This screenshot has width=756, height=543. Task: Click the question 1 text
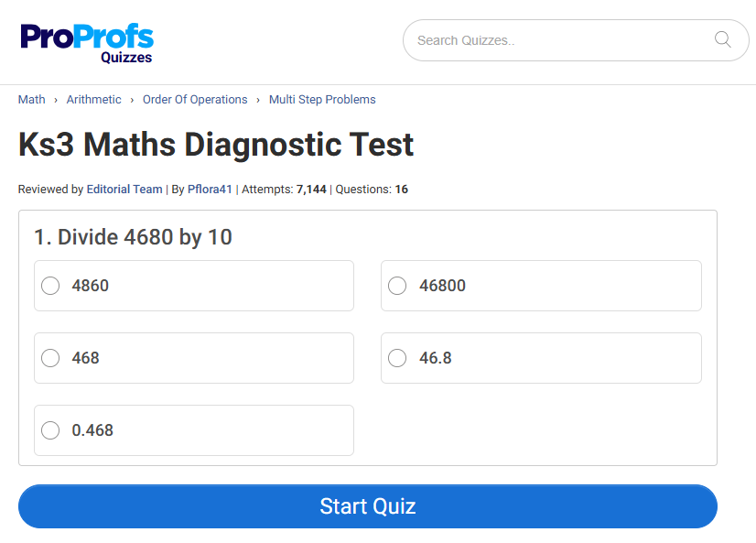click(133, 237)
